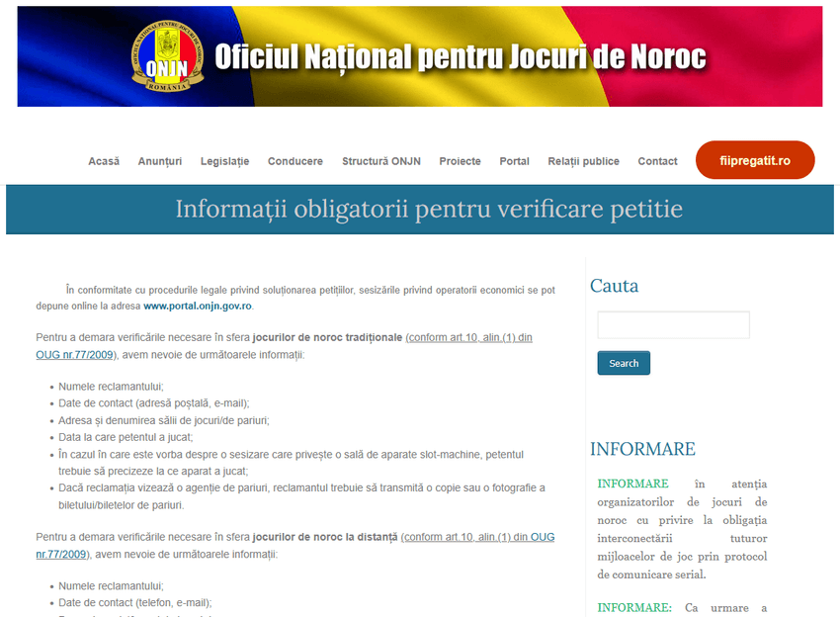
Task: Click the Oficiul Național pentru Jocuri de Noroc banner title
Action: click(460, 56)
